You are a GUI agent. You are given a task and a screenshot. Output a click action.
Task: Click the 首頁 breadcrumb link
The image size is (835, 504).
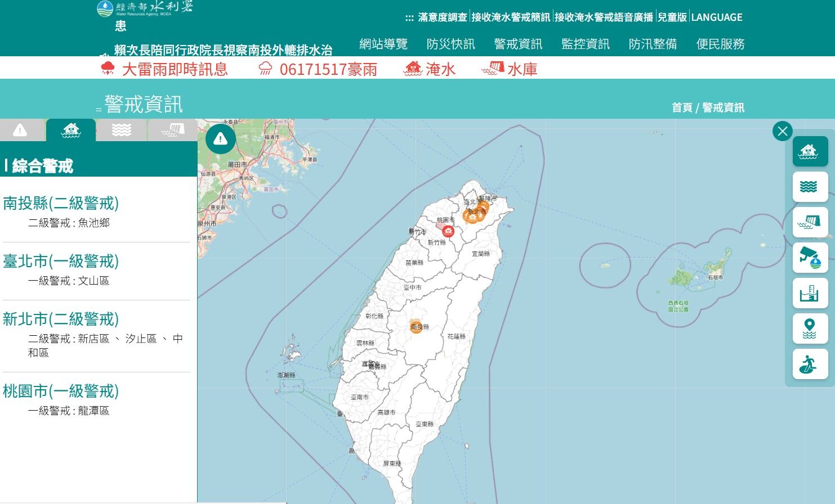[682, 107]
